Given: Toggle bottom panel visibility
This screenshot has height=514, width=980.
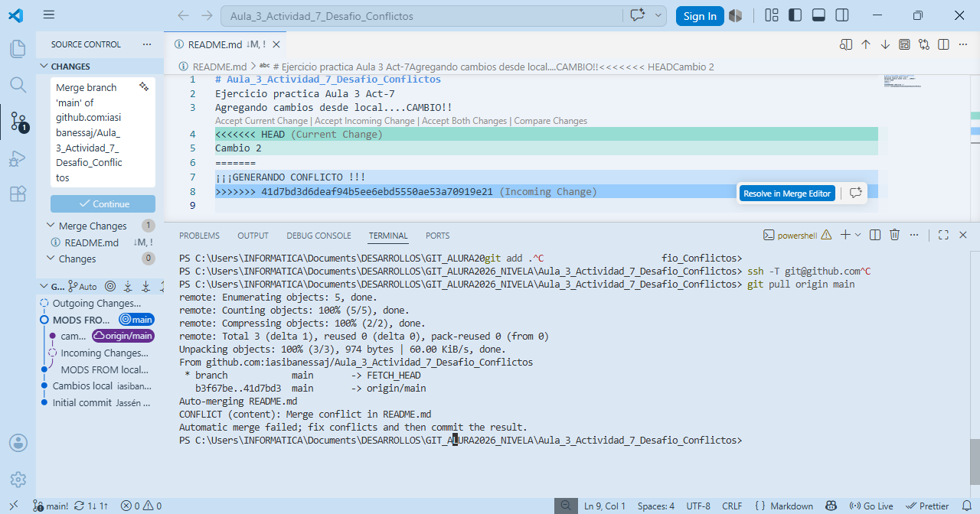Looking at the screenshot, I should pyautogui.click(x=818, y=15).
